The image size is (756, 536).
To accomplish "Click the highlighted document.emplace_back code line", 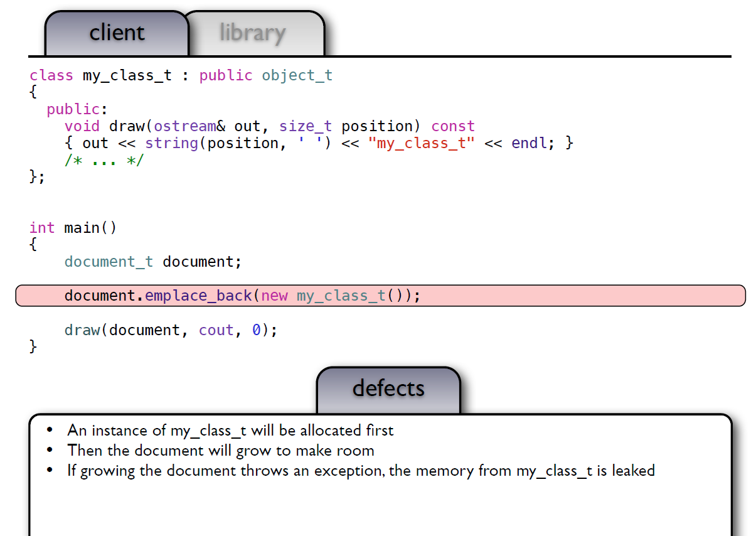I will click(x=242, y=295).
